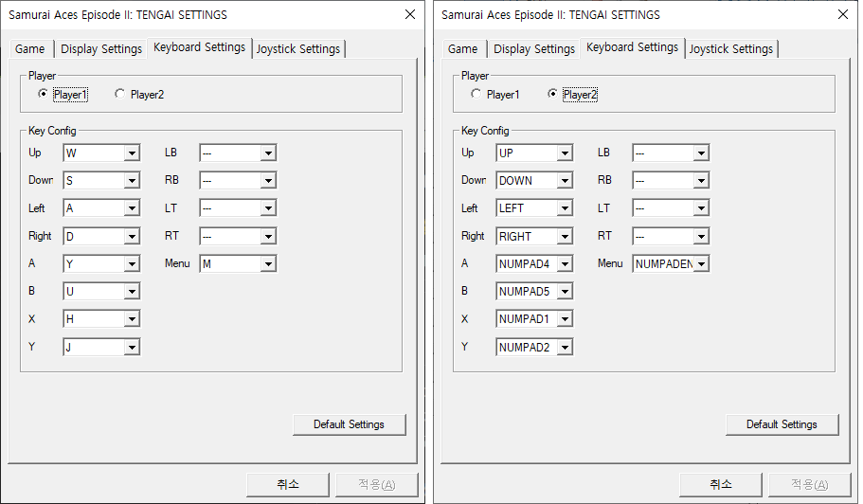
Task: Click Default Settings in left window
Action: [349, 424]
